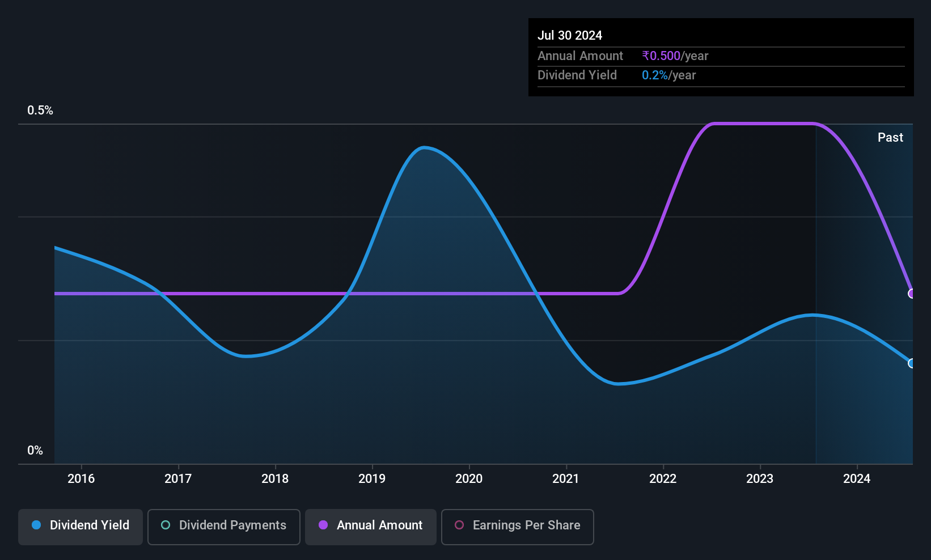931x560 pixels.
Task: Click the teal Dividend Payments legend circle
Action: pos(166,525)
